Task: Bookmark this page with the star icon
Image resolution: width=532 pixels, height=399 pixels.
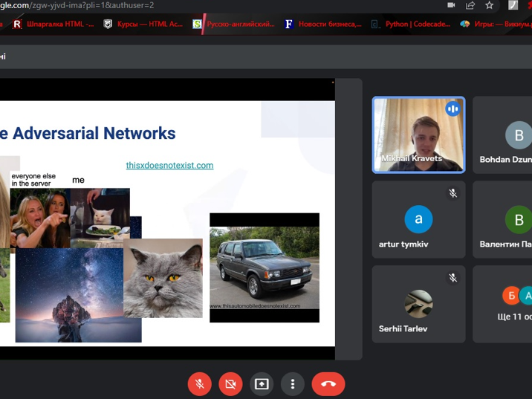Action: click(x=490, y=5)
